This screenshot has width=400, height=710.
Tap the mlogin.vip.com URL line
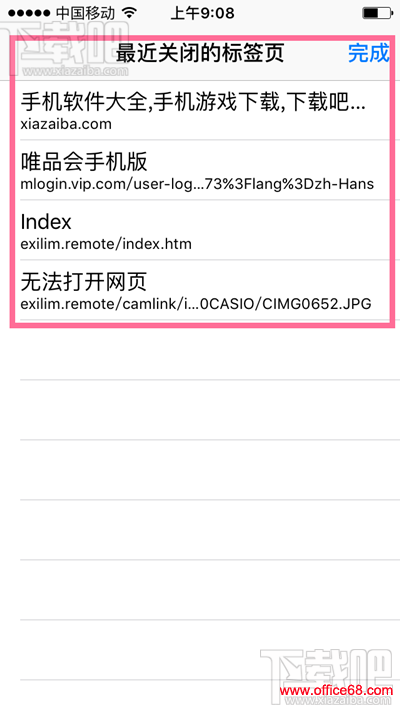coord(197,184)
